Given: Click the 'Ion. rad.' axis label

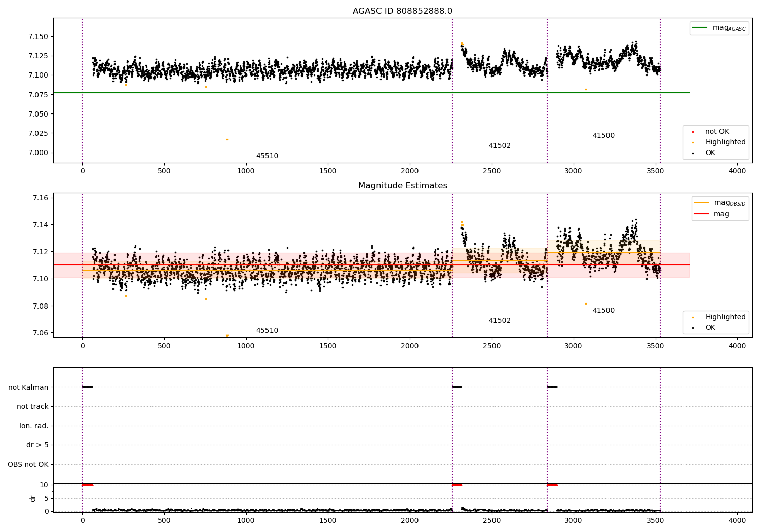Looking at the screenshot, I should coord(34,426).
